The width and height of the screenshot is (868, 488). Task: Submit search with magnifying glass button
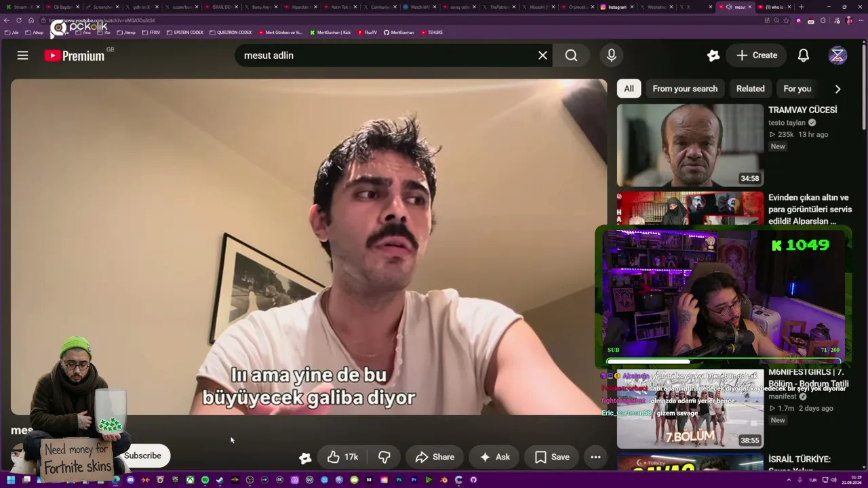[x=572, y=56]
